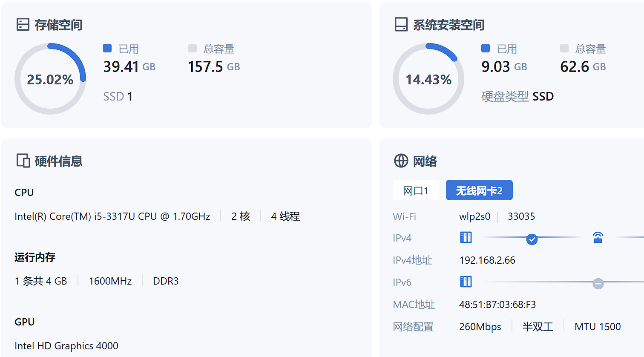
Task: Click the Intel HD Graphics 4000 text
Action: click(66, 346)
